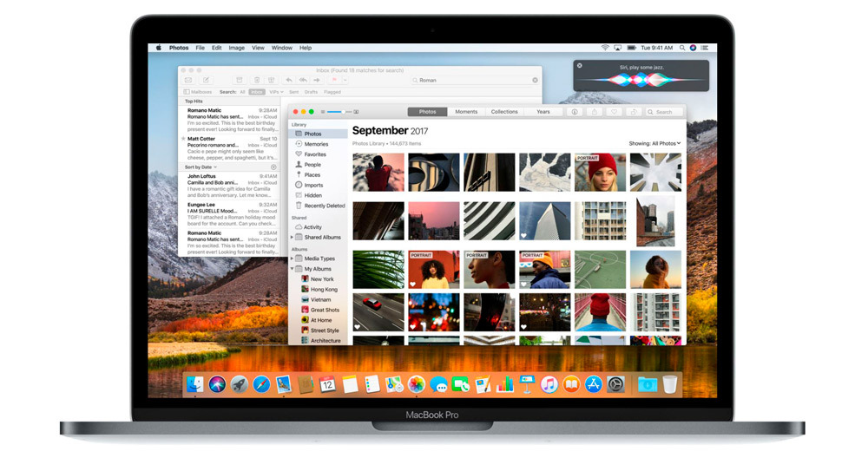Collapse the My Albums disclosure triangle

point(293,269)
